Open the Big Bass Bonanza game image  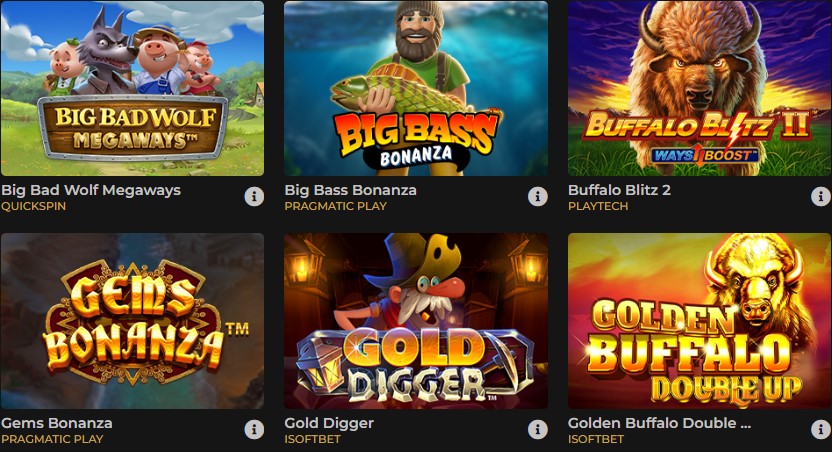pos(416,88)
